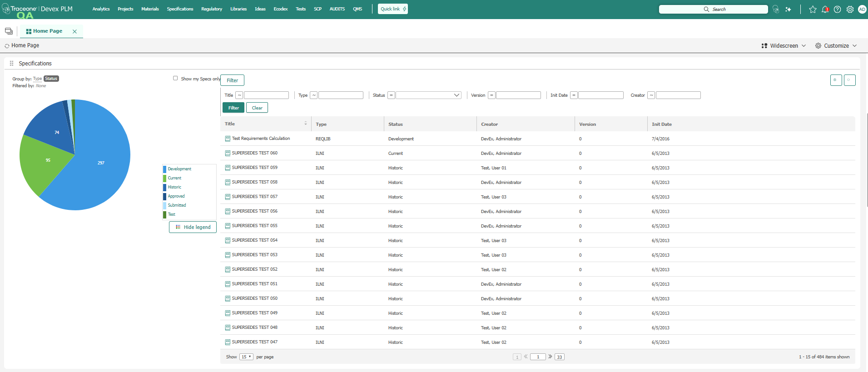Click the Clear filter button
This screenshot has height=372, width=868.
click(257, 108)
